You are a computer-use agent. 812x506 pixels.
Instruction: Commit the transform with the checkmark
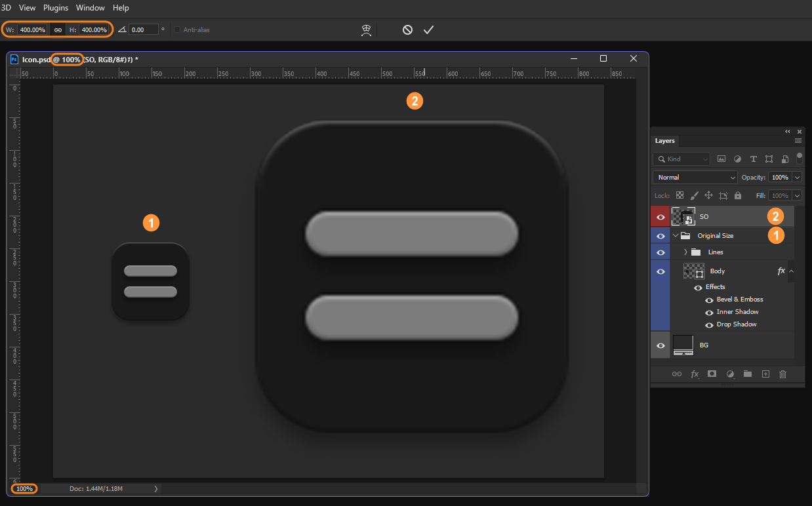428,29
